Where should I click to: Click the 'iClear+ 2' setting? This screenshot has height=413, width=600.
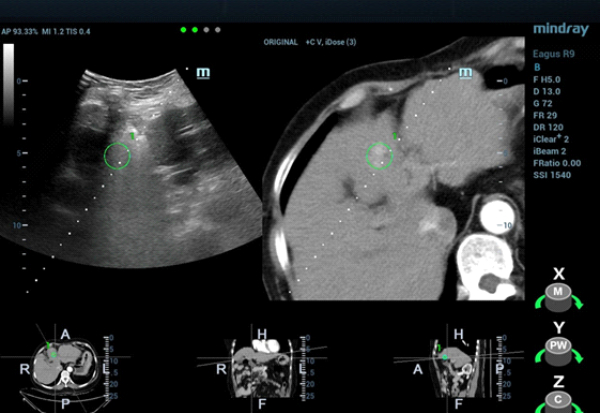pyautogui.click(x=551, y=139)
